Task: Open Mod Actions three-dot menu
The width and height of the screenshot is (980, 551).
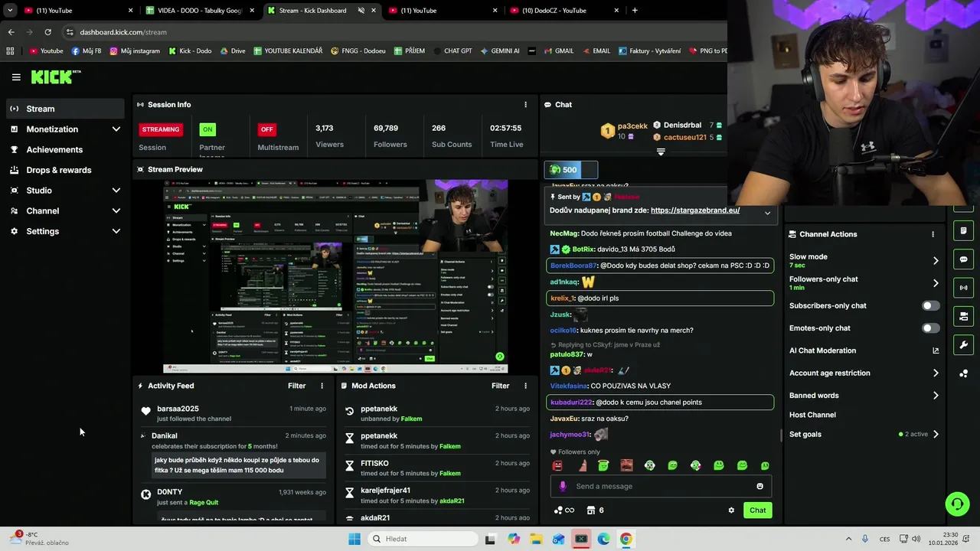Action: point(525,386)
